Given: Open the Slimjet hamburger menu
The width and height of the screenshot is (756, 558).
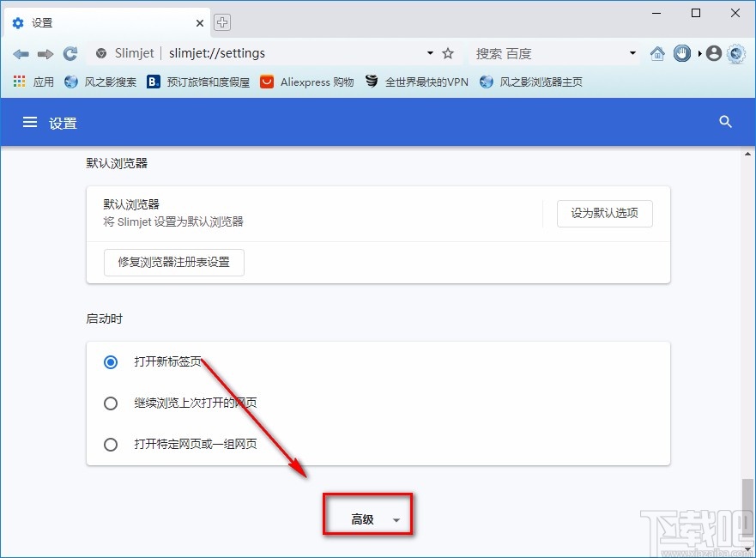Looking at the screenshot, I should click(28, 122).
